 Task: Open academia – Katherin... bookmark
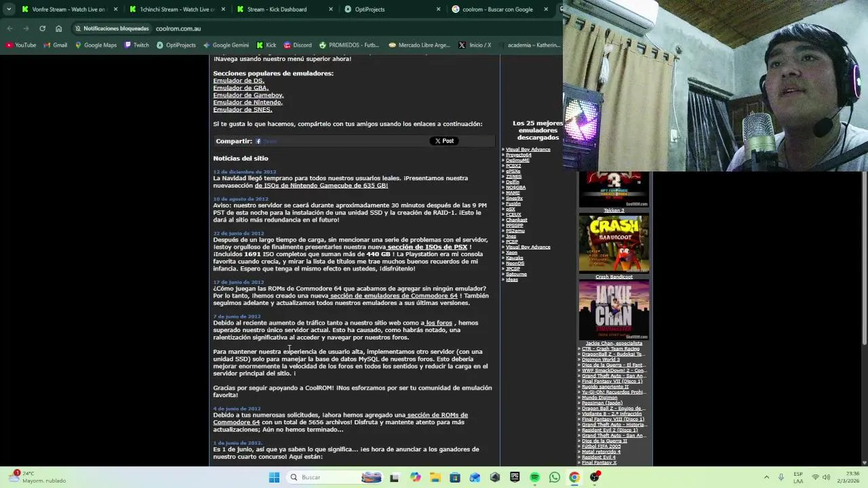click(x=529, y=45)
